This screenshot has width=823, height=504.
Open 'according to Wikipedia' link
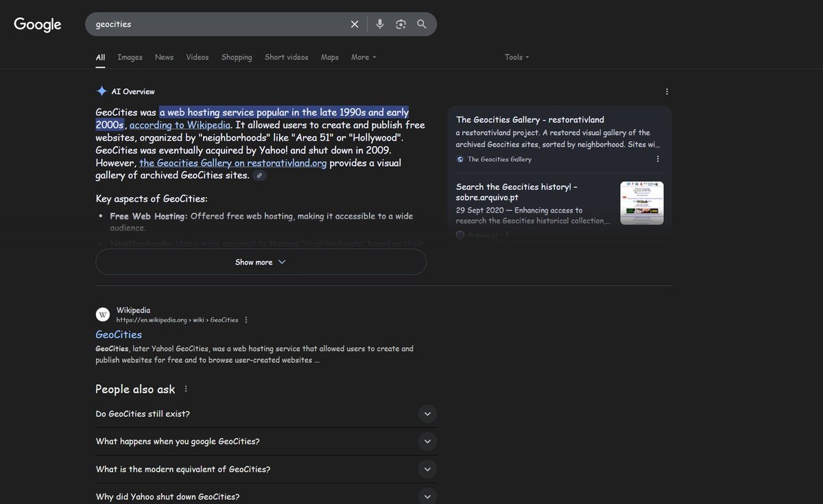click(180, 125)
